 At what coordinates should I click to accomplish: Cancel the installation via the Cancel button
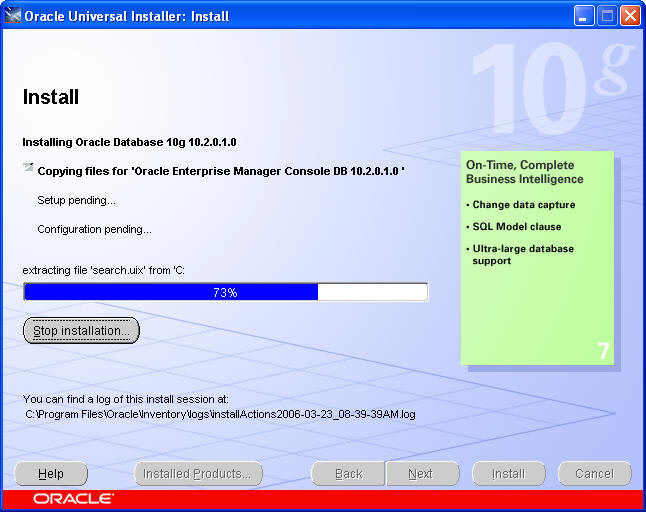[x=594, y=474]
